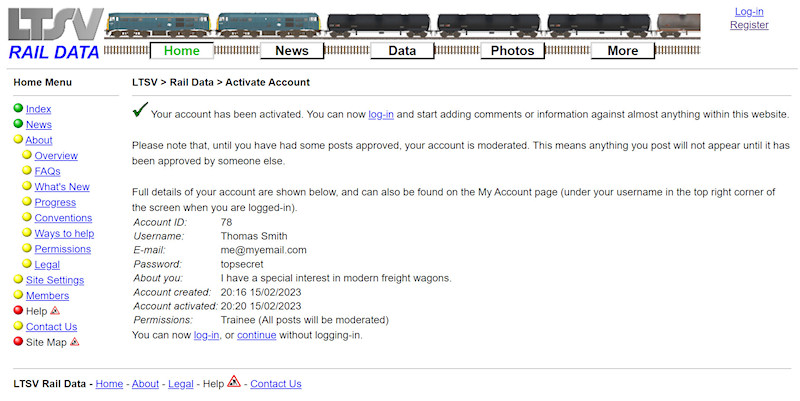This screenshot has height=401, width=800.
Task: Click the yellow bullet beside About
Action: coord(18,140)
